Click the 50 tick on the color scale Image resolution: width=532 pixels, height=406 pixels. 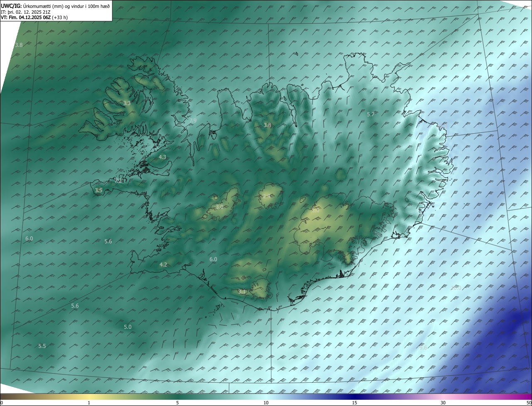[x=529, y=403]
